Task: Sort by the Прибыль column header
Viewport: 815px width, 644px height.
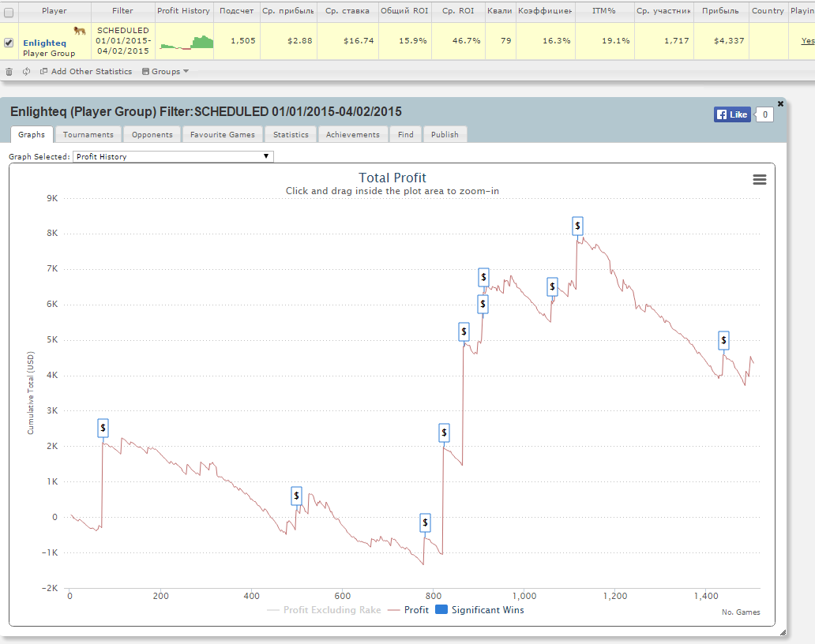Action: click(720, 11)
